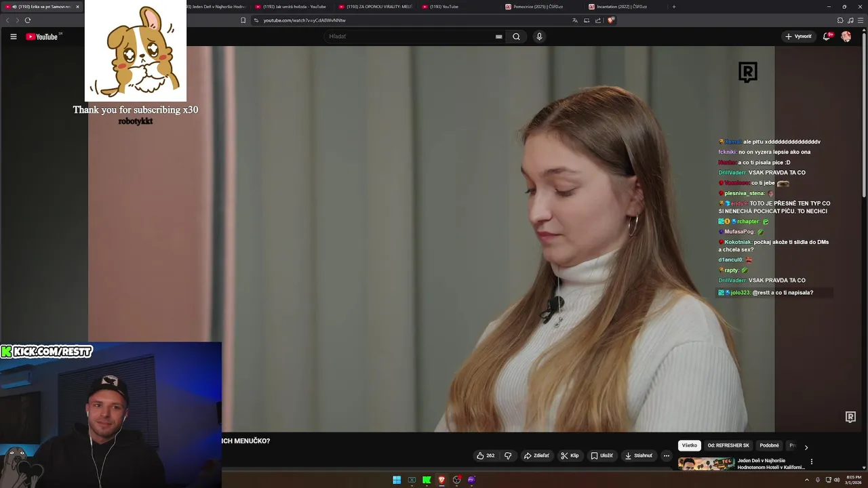The width and height of the screenshot is (868, 488).
Task: Switch to plain (1193) YouTube tab
Action: coord(459,7)
